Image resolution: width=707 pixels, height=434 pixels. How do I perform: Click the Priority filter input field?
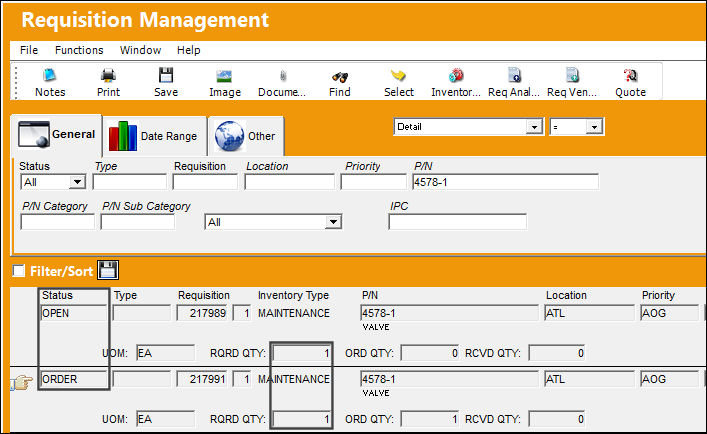pos(373,182)
